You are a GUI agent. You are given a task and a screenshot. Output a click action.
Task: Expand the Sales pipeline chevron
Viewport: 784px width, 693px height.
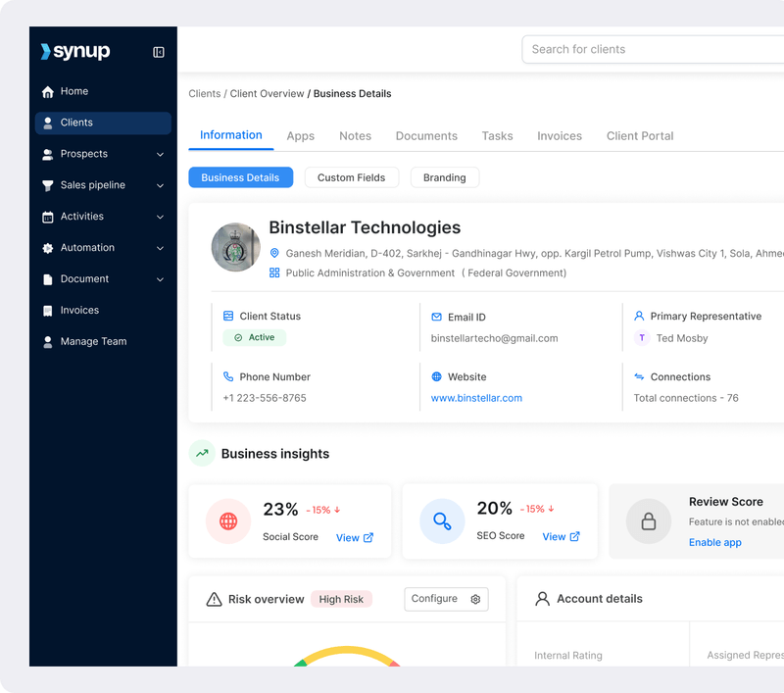click(x=160, y=185)
